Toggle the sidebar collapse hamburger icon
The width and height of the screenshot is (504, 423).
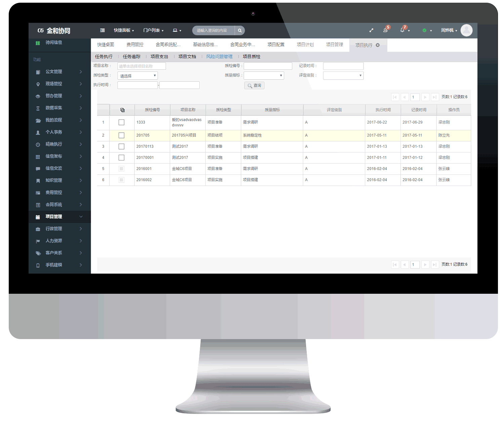click(x=102, y=30)
